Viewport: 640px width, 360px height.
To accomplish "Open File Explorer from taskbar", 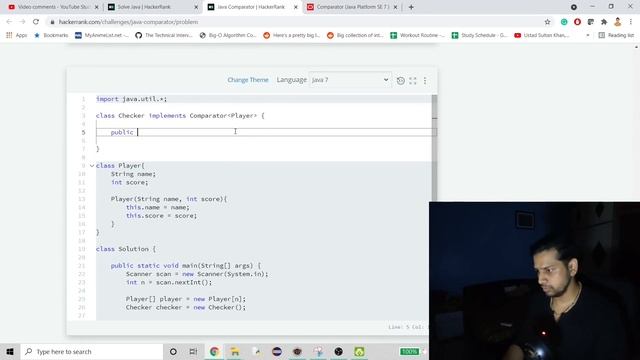I will click(x=235, y=351).
